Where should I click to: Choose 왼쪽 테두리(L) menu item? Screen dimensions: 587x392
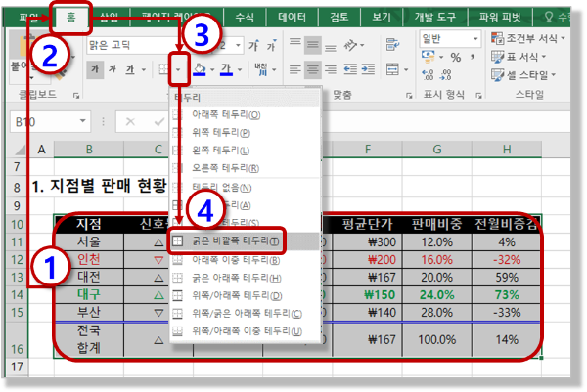246,151
